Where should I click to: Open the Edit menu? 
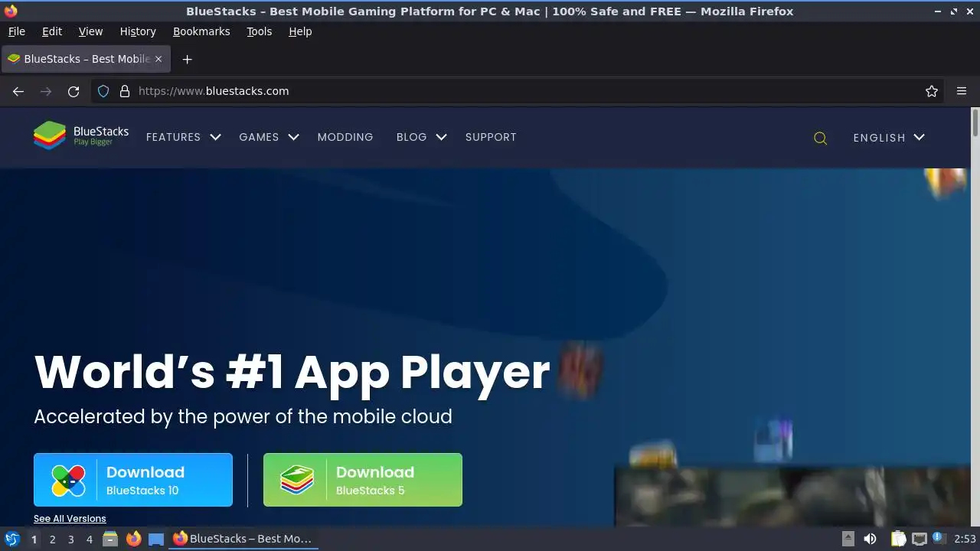(52, 31)
